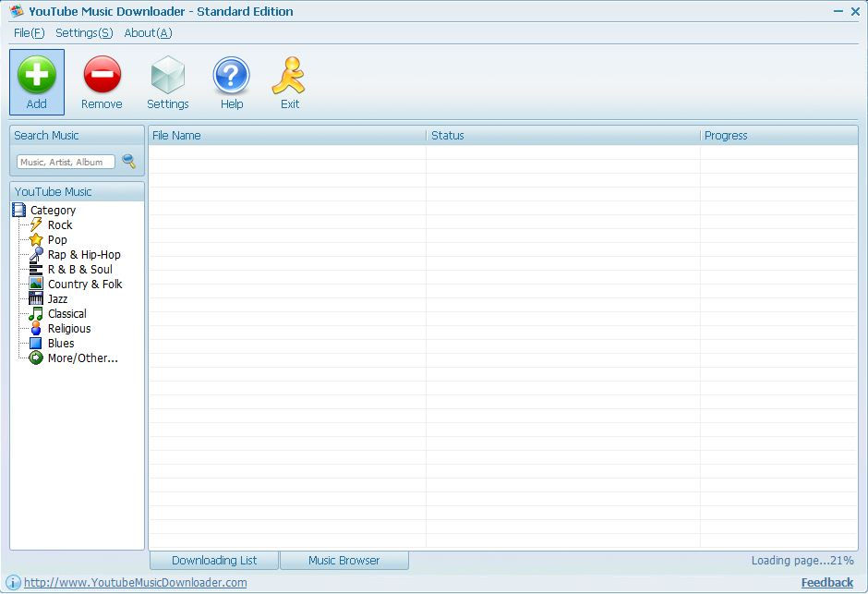Select the Country & Folk category label
This screenshot has width=868, height=594.
[85, 284]
